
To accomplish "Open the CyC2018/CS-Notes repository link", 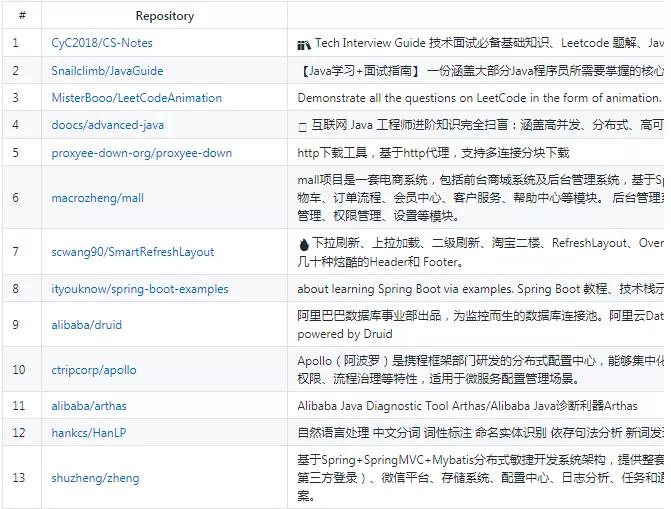I will pos(102,43).
